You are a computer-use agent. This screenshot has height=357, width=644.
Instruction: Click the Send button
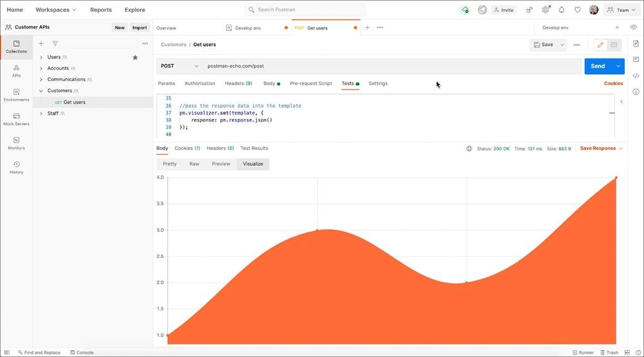coord(597,66)
